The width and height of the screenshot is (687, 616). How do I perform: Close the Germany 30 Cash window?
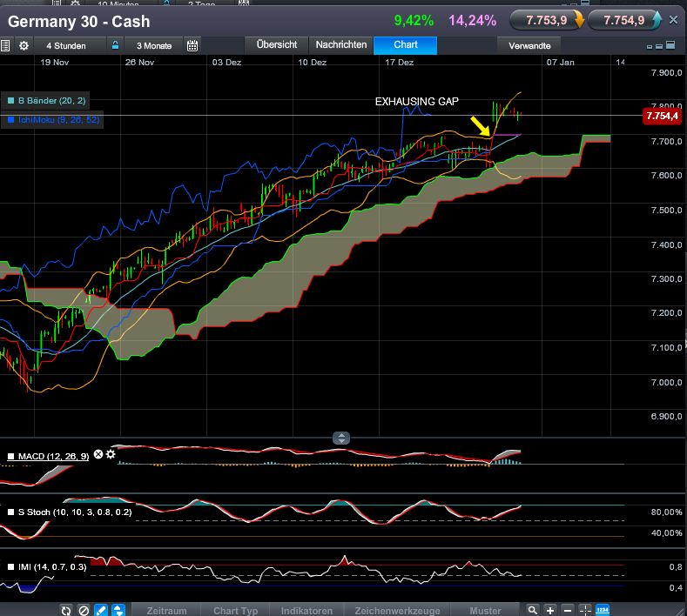pyautogui.click(x=673, y=20)
